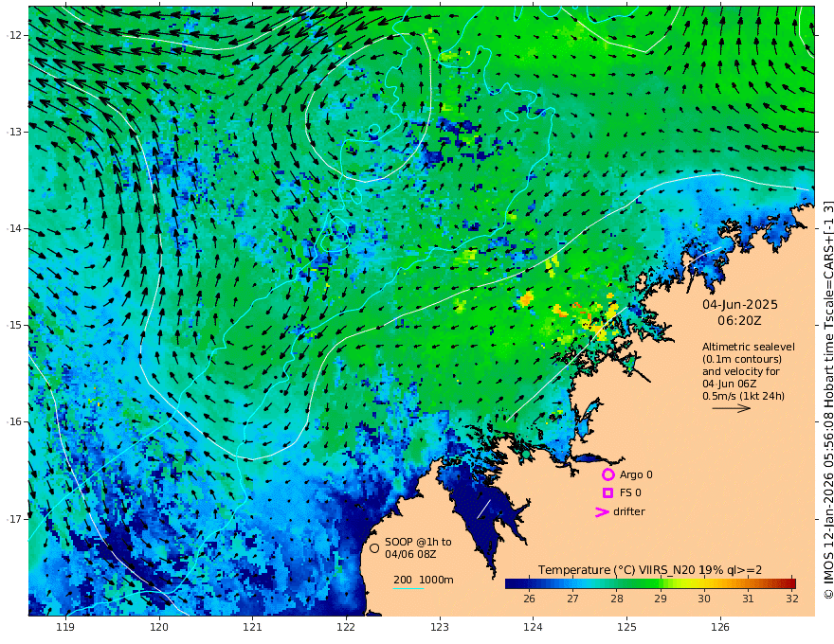Click latitude axis label -15

coord(14,325)
